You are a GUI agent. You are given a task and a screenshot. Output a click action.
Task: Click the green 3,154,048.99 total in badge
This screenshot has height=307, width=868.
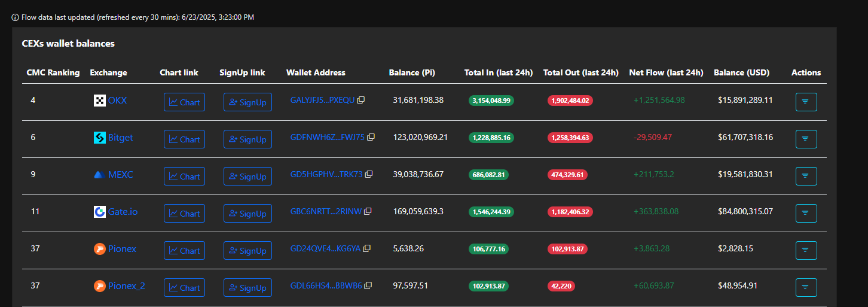tap(491, 101)
